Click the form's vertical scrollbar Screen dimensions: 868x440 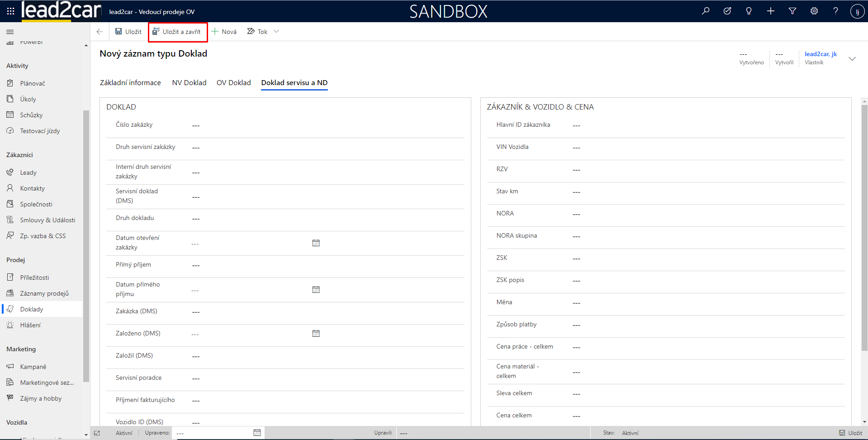[864, 226]
